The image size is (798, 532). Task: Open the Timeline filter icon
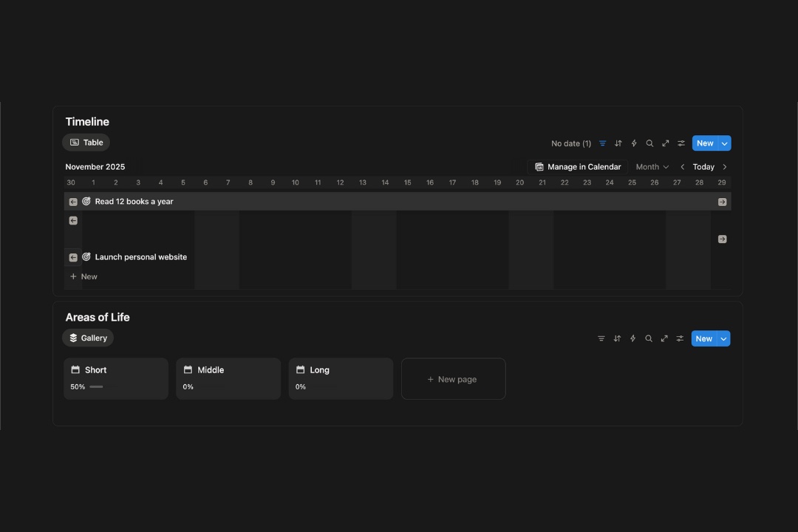tap(603, 143)
